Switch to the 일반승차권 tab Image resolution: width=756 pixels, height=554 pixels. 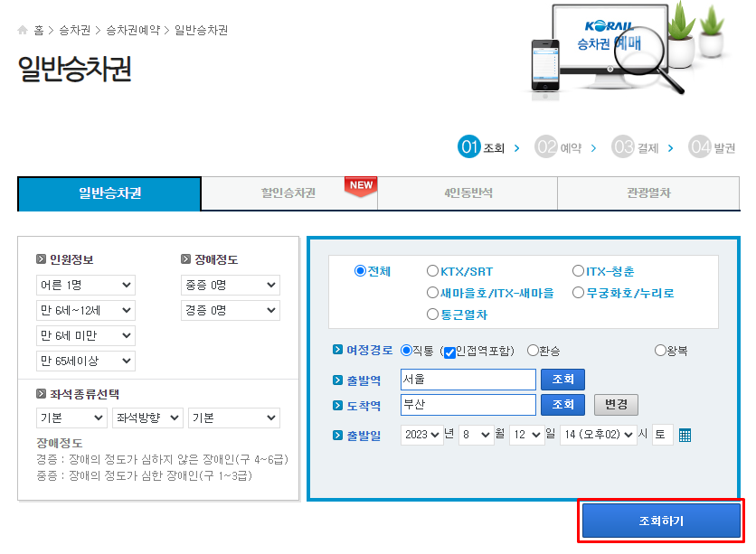pos(109,193)
